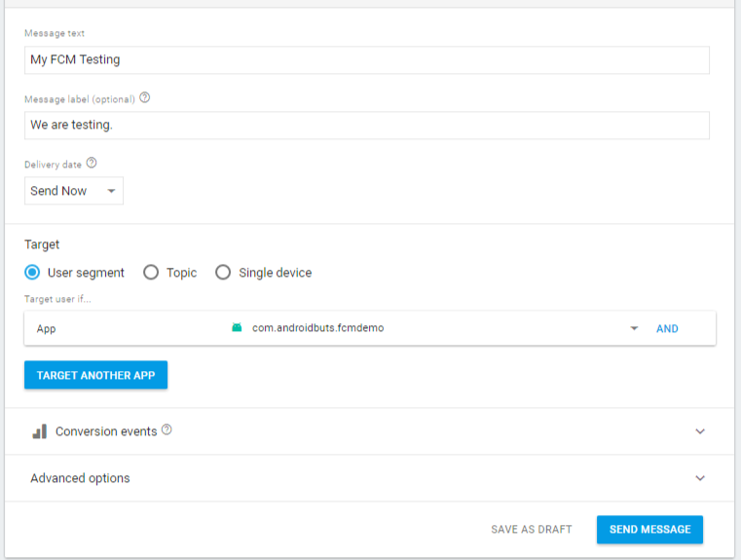Open the Send Now delivery dropdown
741x560 pixels.
[x=74, y=191]
